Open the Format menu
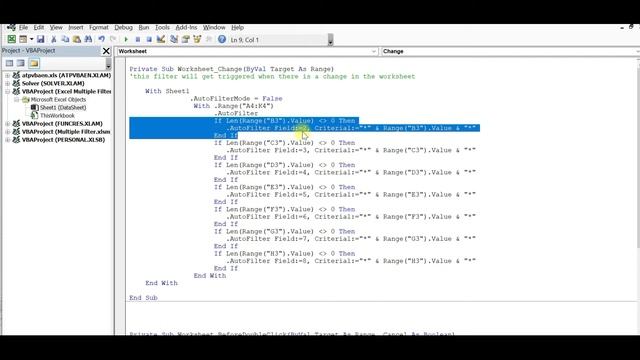 [x=99, y=27]
